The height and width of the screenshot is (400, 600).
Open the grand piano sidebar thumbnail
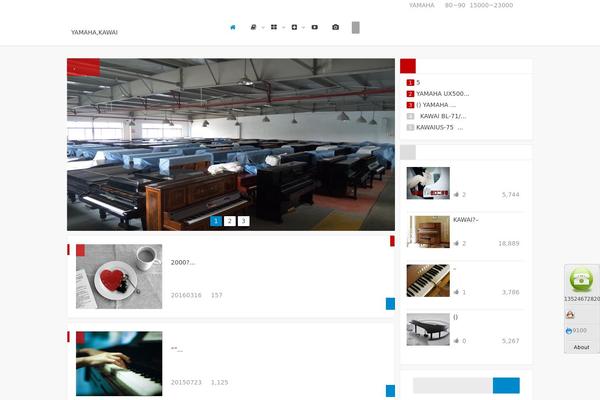click(x=428, y=329)
